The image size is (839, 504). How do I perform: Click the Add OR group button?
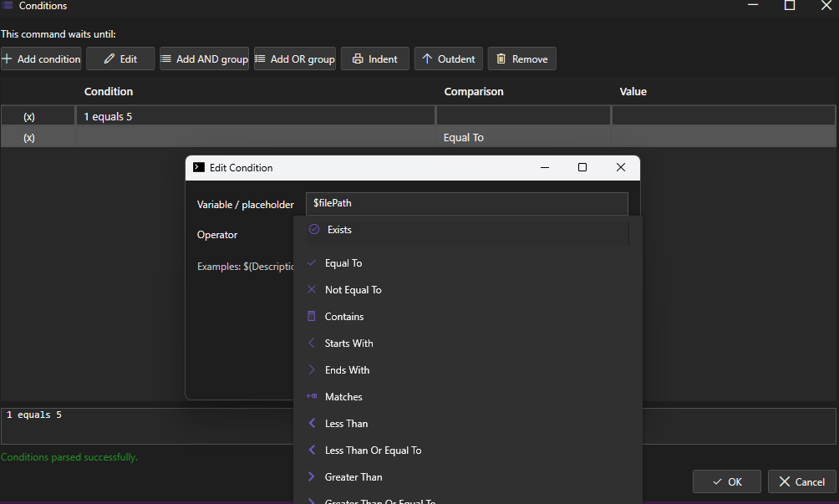[295, 59]
